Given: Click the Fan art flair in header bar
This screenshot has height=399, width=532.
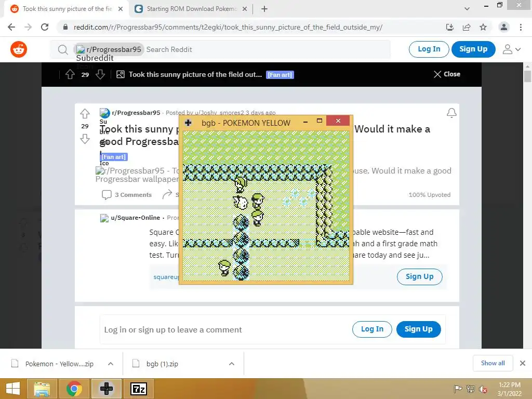Looking at the screenshot, I should [280, 75].
